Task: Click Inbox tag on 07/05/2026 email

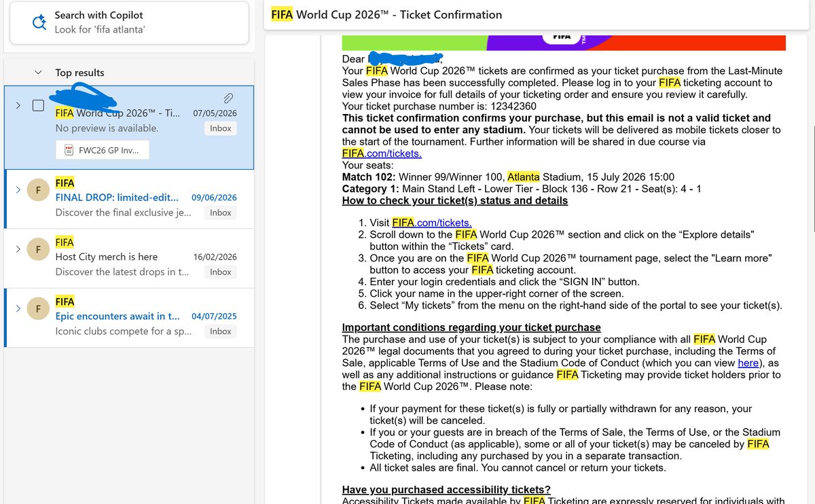Action: pos(221,128)
